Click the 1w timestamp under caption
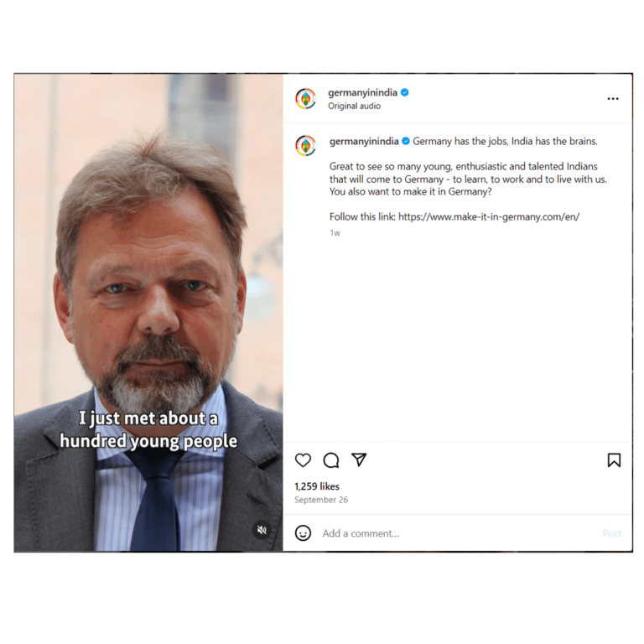644x644 pixels. (x=335, y=233)
